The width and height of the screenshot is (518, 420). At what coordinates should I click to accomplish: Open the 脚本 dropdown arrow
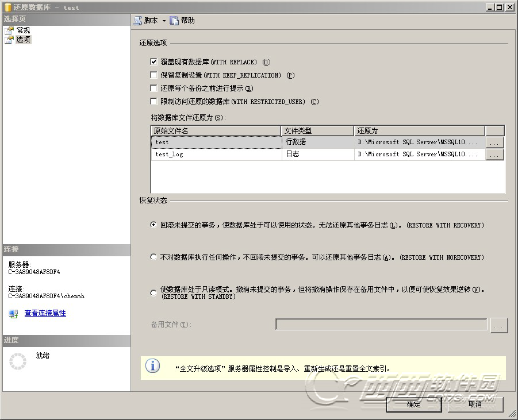tap(164, 21)
